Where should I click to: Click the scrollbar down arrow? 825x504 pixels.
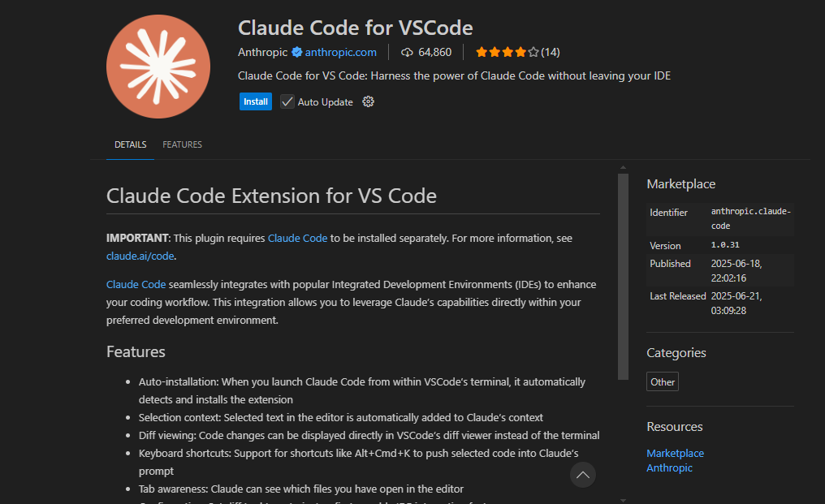tap(623, 500)
